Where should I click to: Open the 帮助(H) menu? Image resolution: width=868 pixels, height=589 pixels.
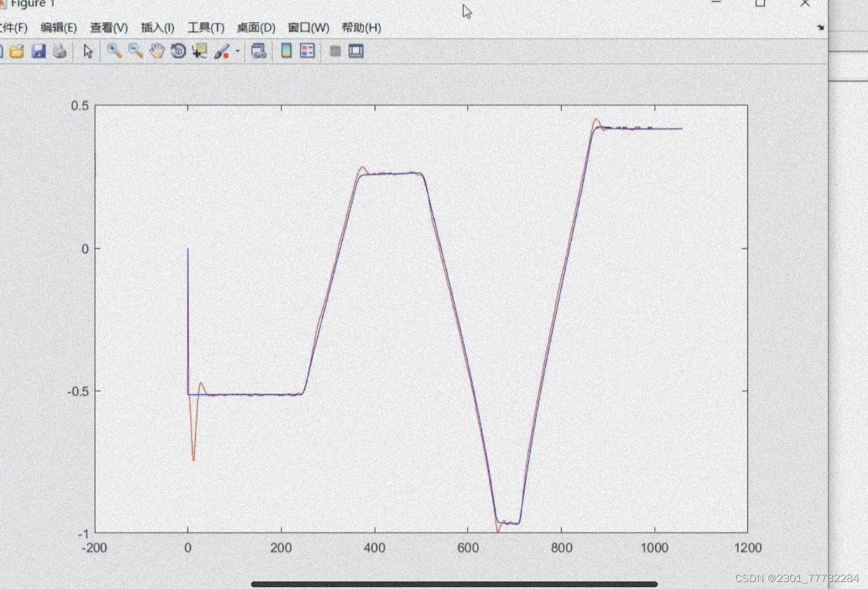pos(361,27)
